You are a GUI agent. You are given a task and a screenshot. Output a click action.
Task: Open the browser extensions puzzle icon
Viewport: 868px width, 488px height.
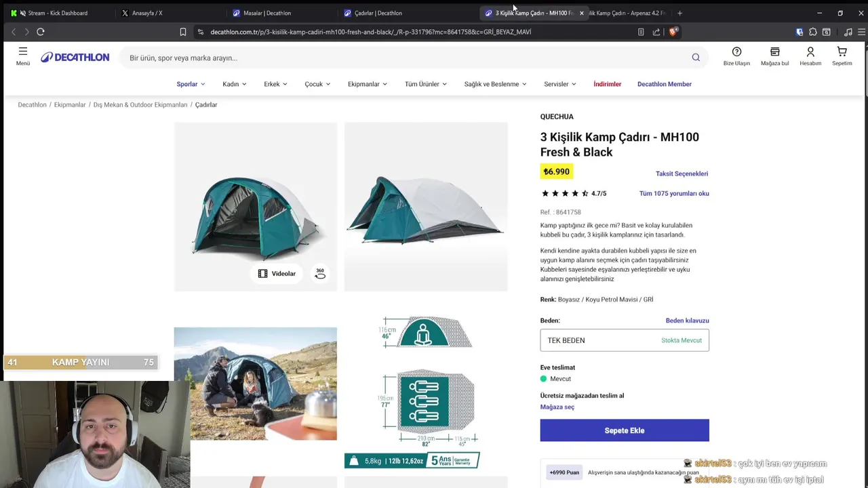click(813, 32)
